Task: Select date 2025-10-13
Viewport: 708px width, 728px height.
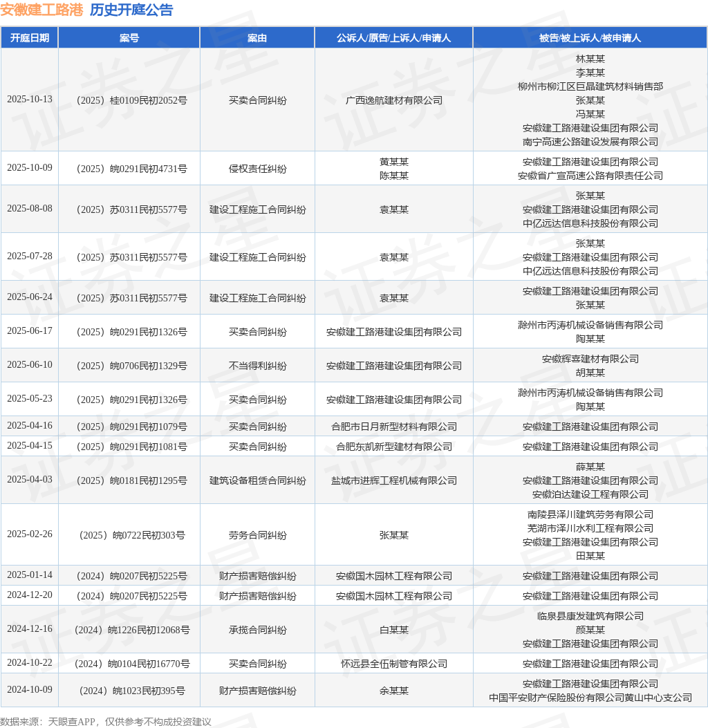Action: pos(30,100)
